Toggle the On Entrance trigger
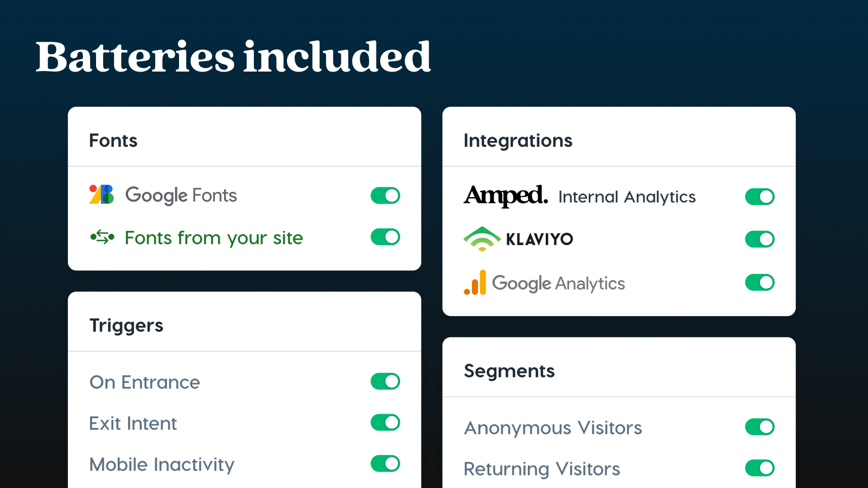Screen dimensions: 868x488 (385, 381)
